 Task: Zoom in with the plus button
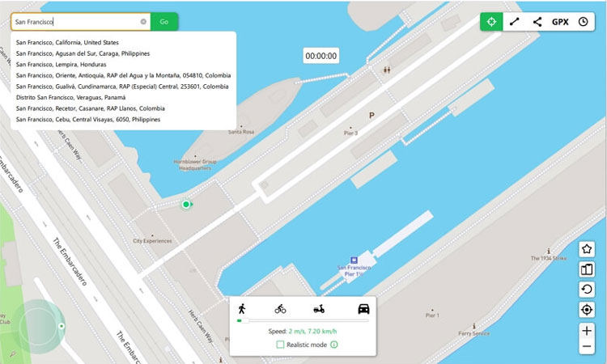587,331
